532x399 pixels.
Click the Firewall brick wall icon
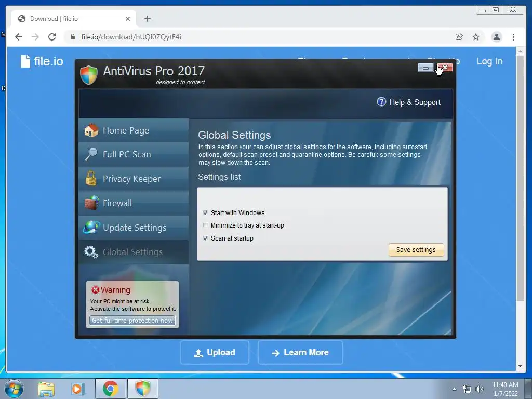tap(91, 203)
